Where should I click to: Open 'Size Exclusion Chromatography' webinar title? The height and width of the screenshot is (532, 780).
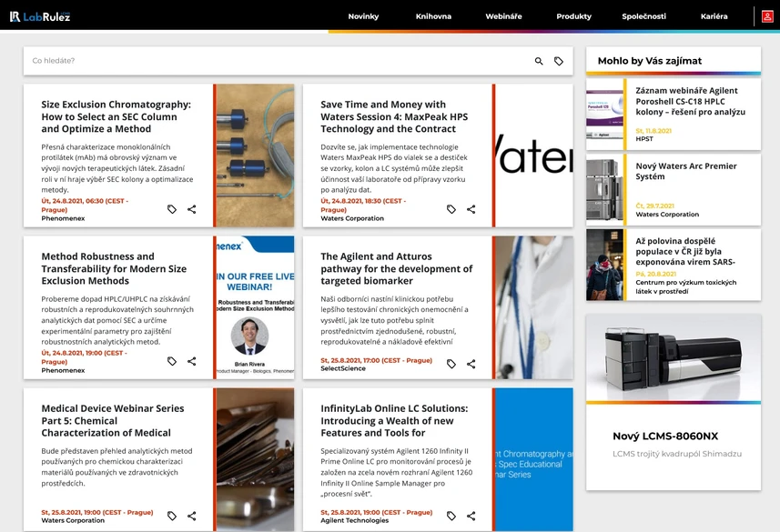[116, 116]
